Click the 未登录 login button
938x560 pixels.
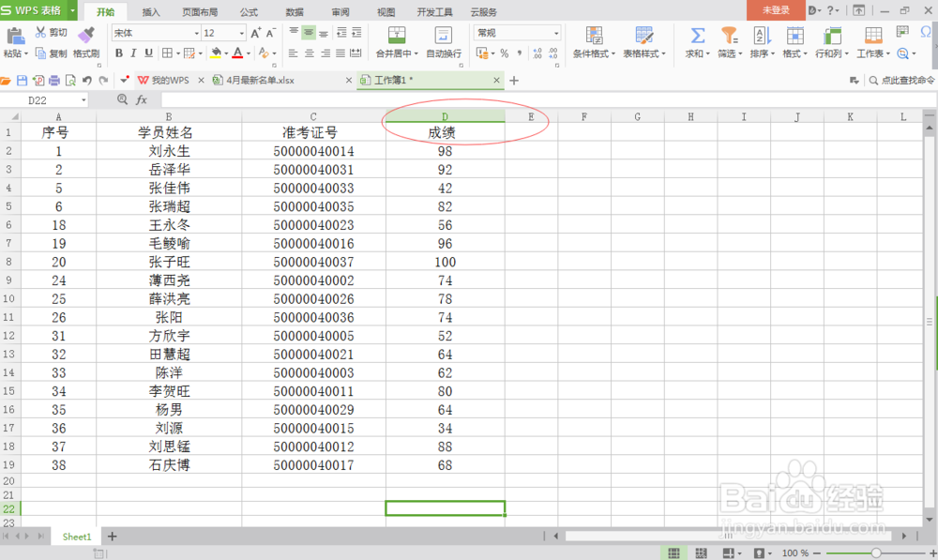click(776, 10)
